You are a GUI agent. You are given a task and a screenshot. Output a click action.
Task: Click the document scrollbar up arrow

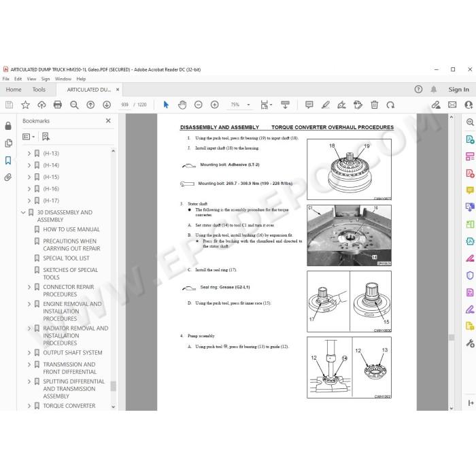[452, 117]
